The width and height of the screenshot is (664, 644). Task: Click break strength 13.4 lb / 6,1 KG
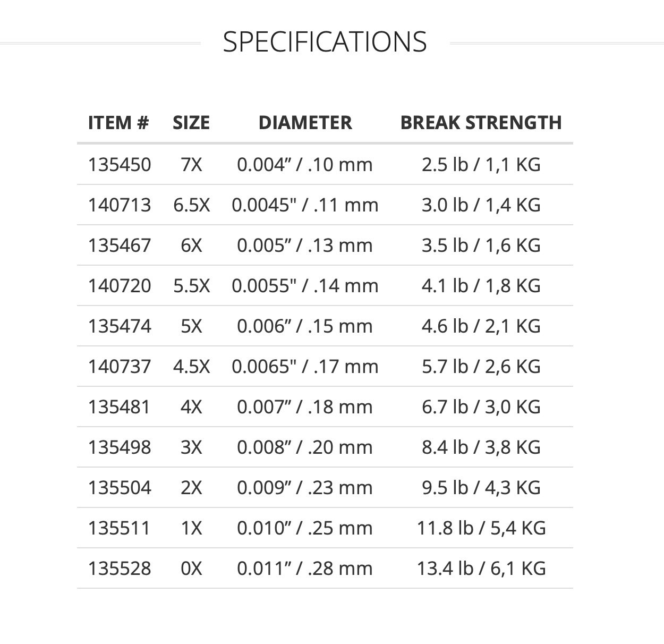[481, 569]
